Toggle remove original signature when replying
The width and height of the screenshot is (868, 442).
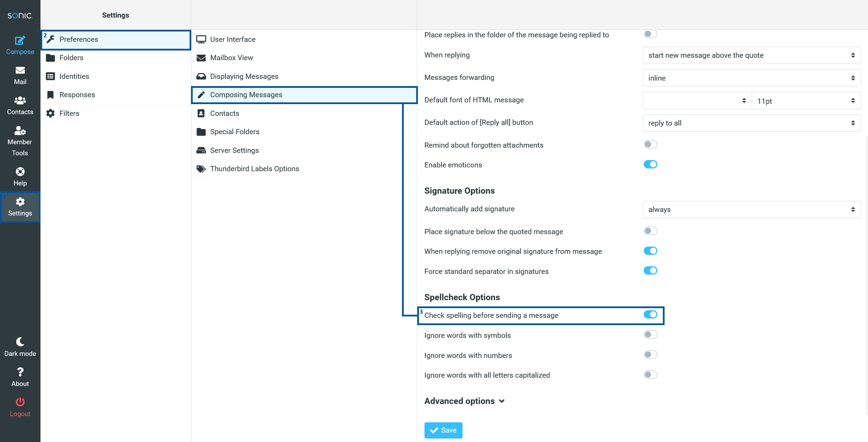(650, 251)
